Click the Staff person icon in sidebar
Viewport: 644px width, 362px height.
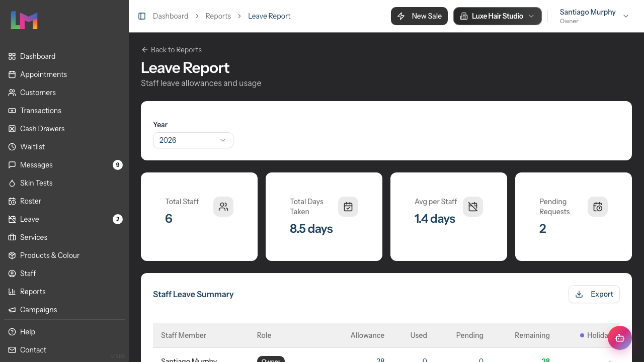click(x=12, y=274)
